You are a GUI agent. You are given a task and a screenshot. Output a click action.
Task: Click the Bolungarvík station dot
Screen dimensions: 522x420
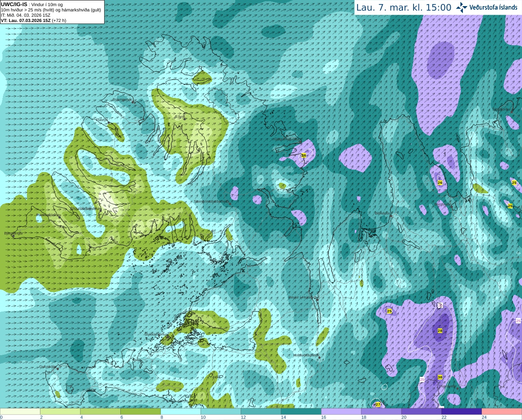click(x=133, y=102)
